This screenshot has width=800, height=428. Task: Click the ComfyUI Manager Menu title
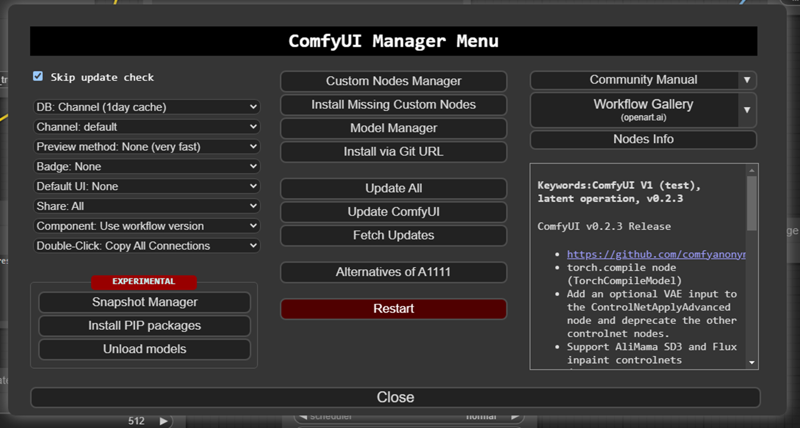click(393, 41)
